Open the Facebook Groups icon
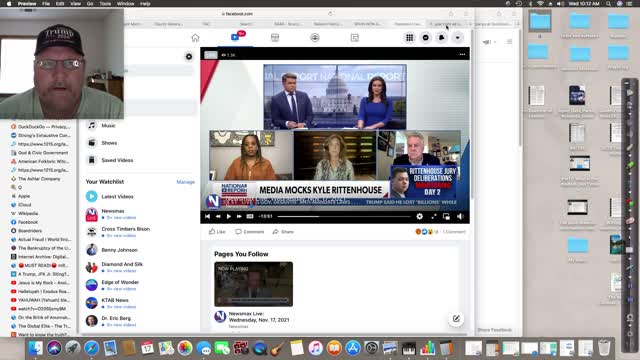The image size is (640, 360). point(315,38)
